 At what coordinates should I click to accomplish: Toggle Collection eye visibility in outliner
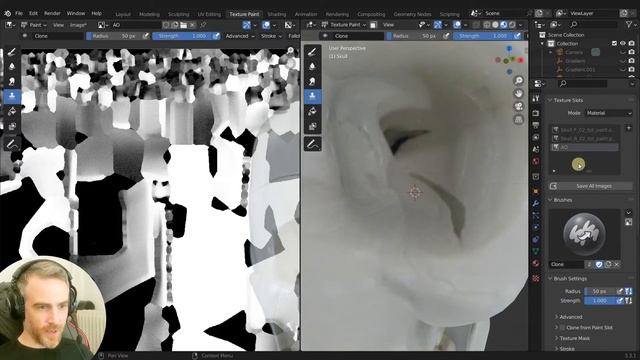[623, 43]
